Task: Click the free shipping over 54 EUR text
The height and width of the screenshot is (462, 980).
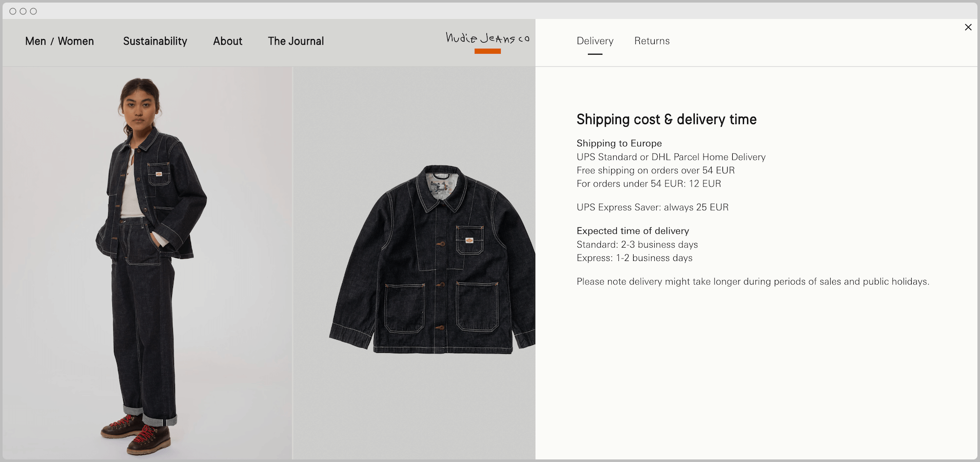Action: coord(655,170)
